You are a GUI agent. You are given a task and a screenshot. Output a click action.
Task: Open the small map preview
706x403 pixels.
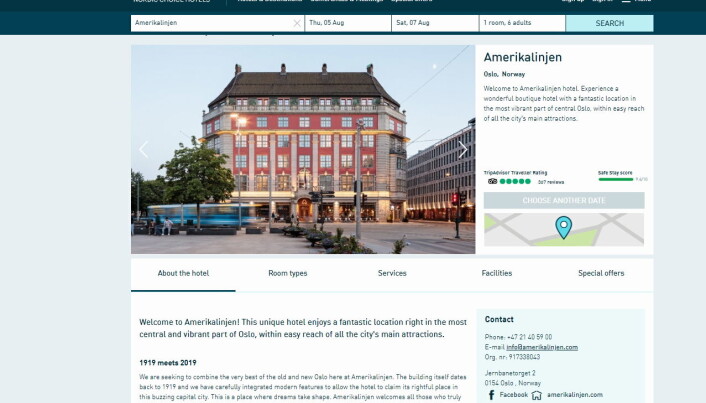click(x=564, y=230)
